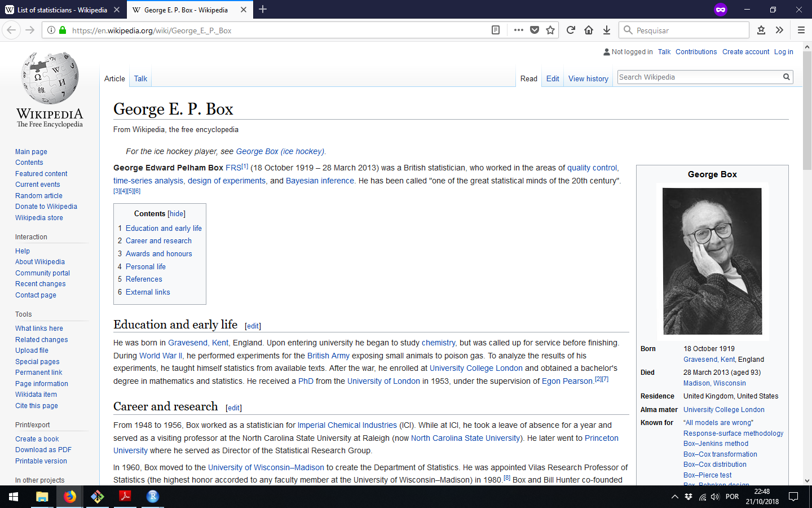Open the Adobe Acrobat taskbar icon
Viewport: 812px width, 508px height.
click(125, 497)
